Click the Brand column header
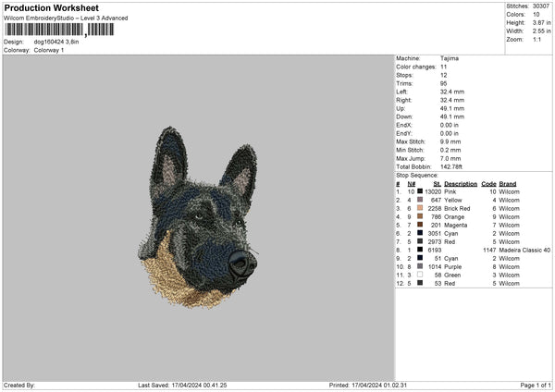Screen dimensions: 555x392 (x=508, y=183)
